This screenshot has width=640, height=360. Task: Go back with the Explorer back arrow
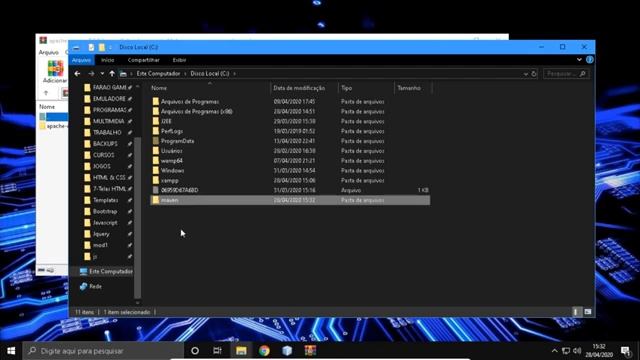(78, 74)
